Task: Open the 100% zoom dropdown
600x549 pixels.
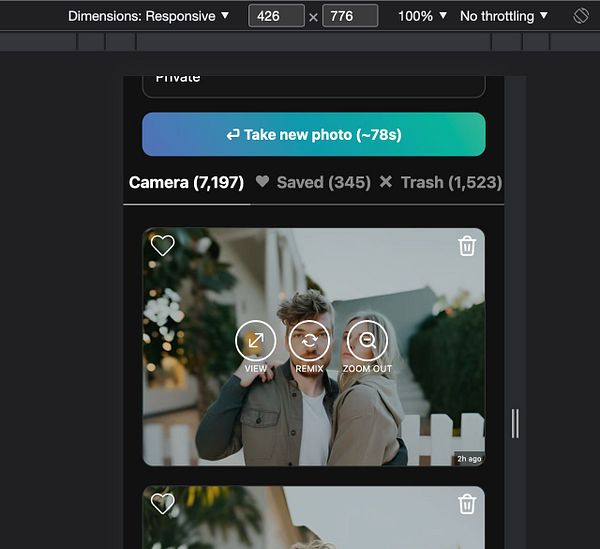Action: (422, 16)
